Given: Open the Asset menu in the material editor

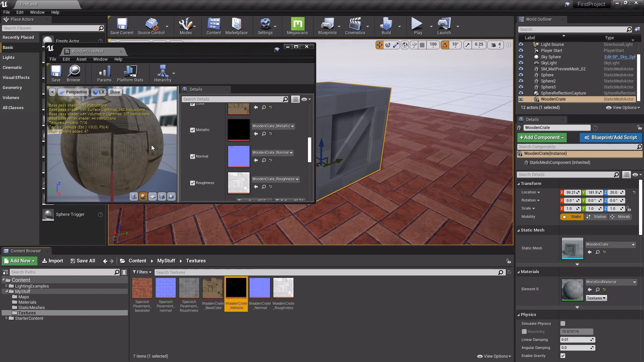Looking at the screenshot, I should (x=81, y=59).
